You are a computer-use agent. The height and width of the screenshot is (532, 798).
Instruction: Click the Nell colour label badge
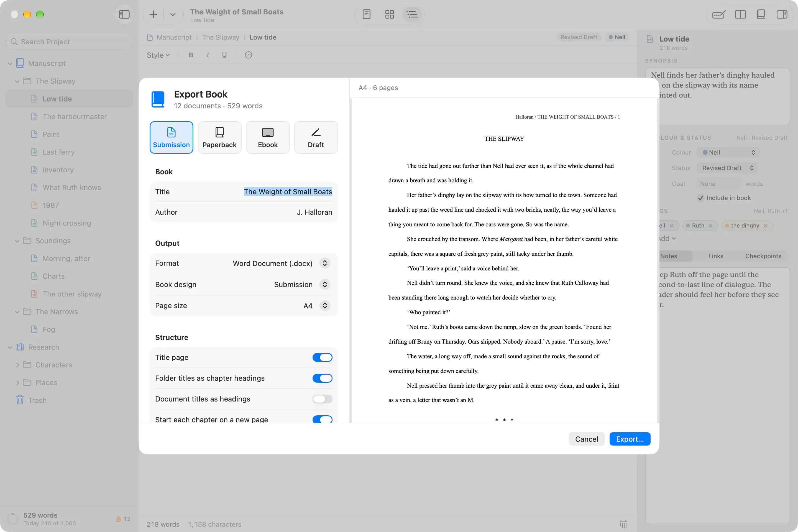617,37
